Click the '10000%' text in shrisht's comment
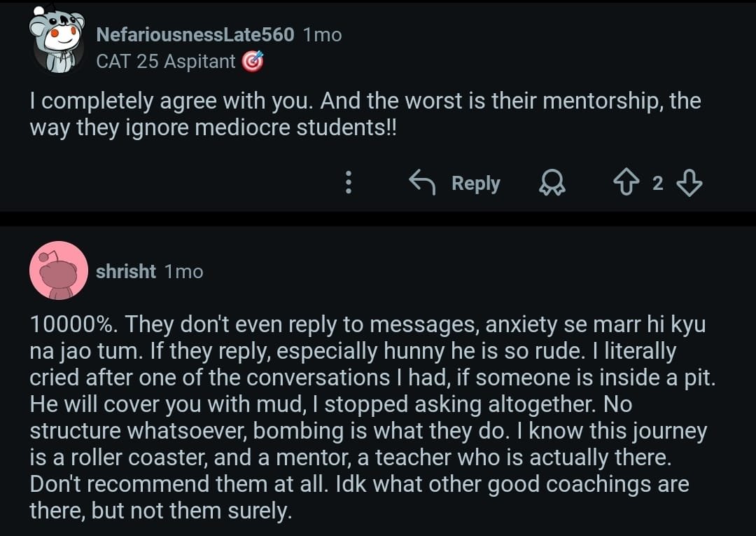The height and width of the screenshot is (536, 756). [73, 324]
